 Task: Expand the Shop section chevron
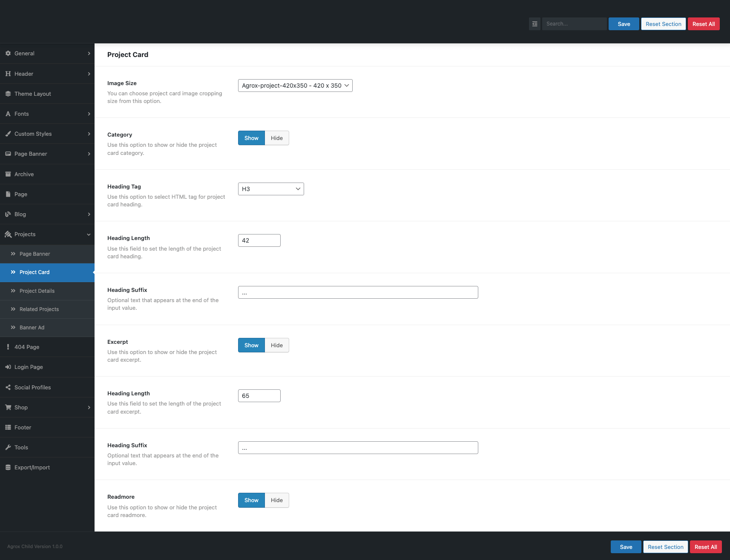(89, 407)
